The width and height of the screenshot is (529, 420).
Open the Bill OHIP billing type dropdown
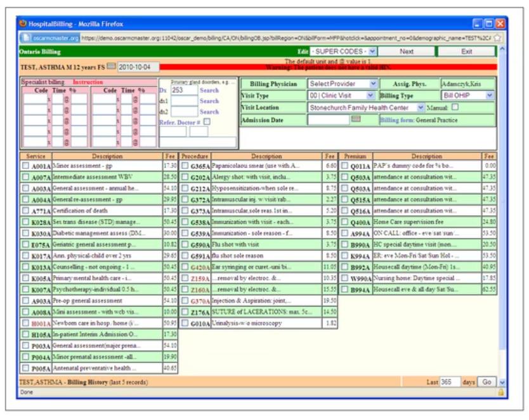tap(467, 95)
